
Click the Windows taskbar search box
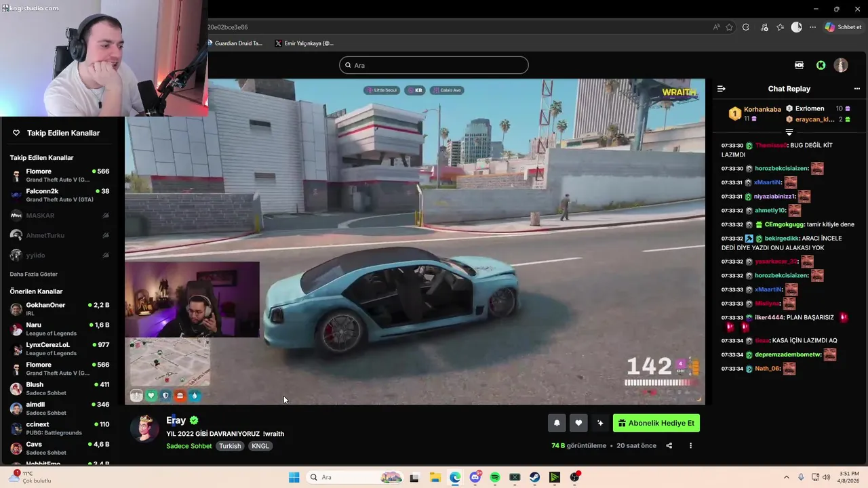354,477
